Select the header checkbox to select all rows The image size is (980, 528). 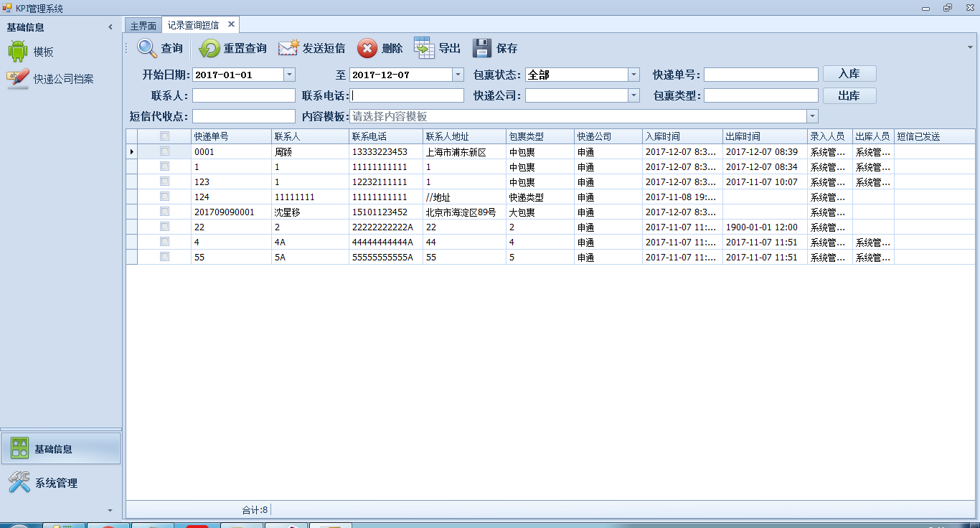[165, 136]
